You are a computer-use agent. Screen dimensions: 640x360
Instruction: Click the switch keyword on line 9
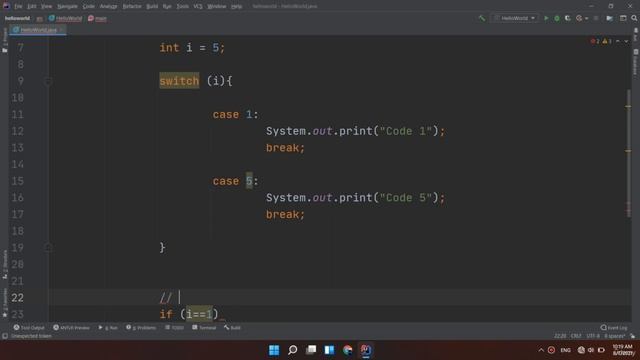coord(179,81)
